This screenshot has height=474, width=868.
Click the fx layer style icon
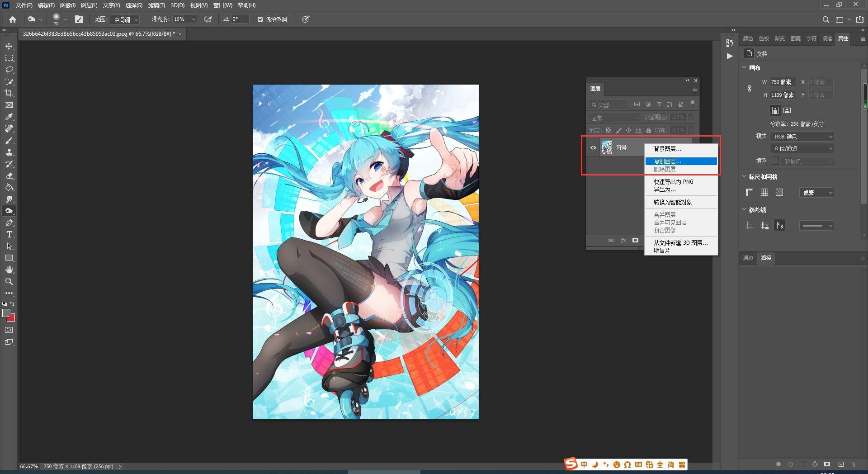pos(623,240)
